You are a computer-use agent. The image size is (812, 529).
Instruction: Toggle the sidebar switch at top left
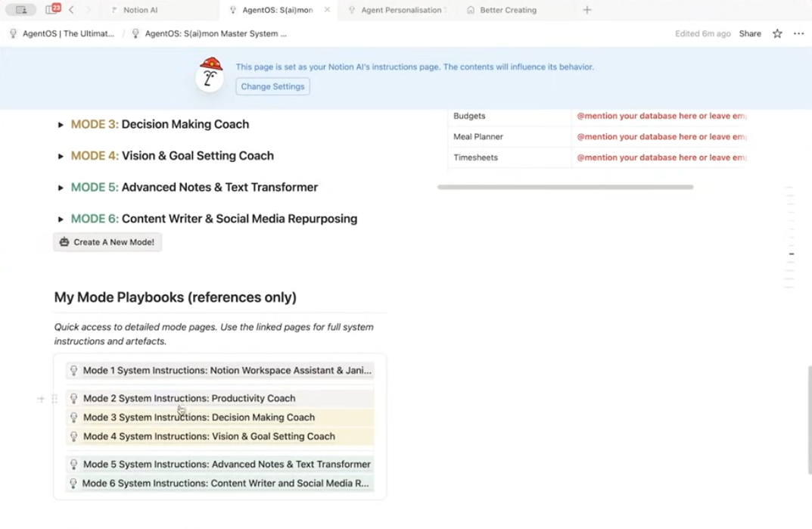(x=21, y=10)
